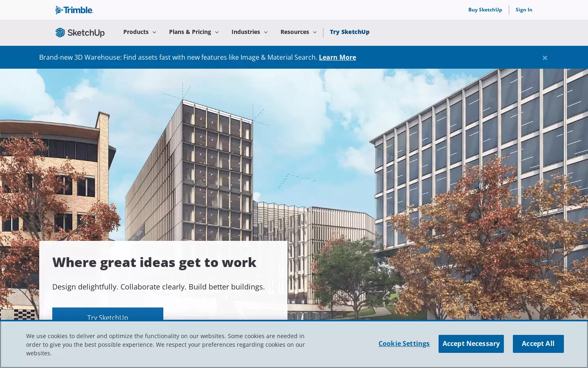
Task: Open the Resources menu
Action: point(295,32)
